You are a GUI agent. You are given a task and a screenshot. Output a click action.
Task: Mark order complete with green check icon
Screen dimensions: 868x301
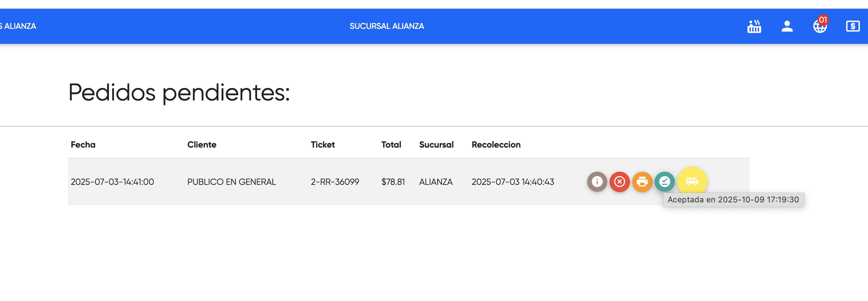[664, 182]
